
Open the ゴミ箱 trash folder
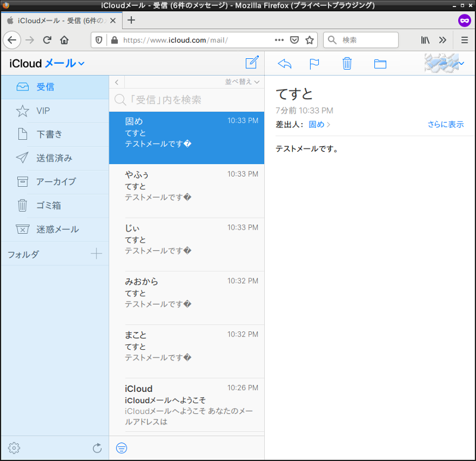pyautogui.click(x=55, y=205)
